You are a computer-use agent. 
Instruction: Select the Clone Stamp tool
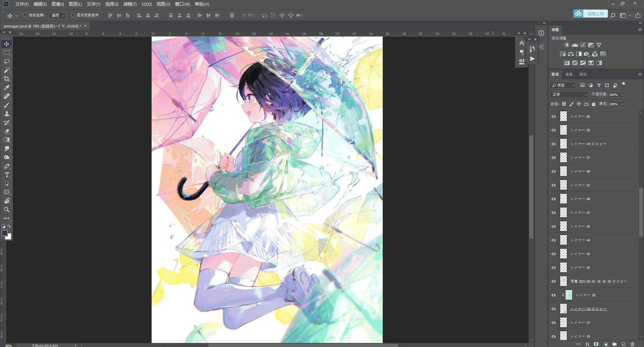click(x=7, y=114)
